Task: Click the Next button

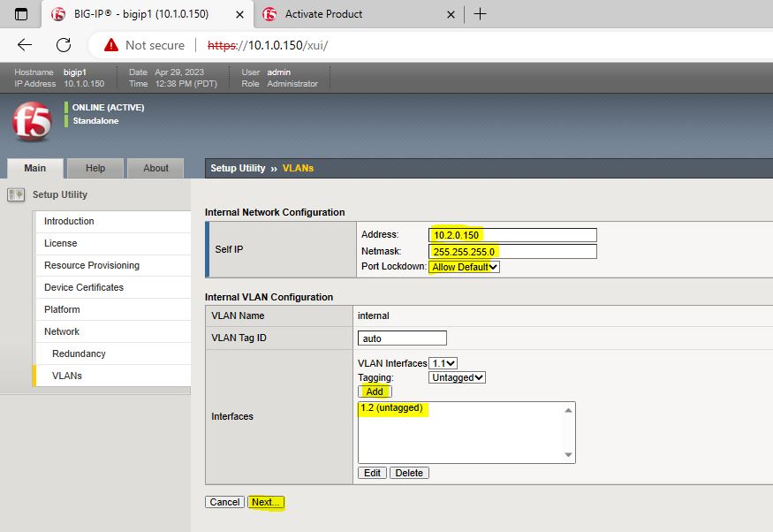Action: (266, 502)
